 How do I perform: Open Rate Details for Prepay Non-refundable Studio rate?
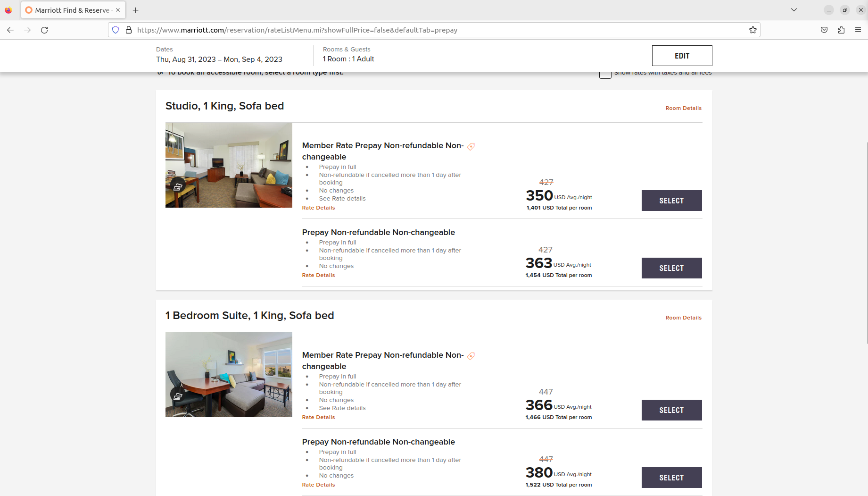click(318, 275)
